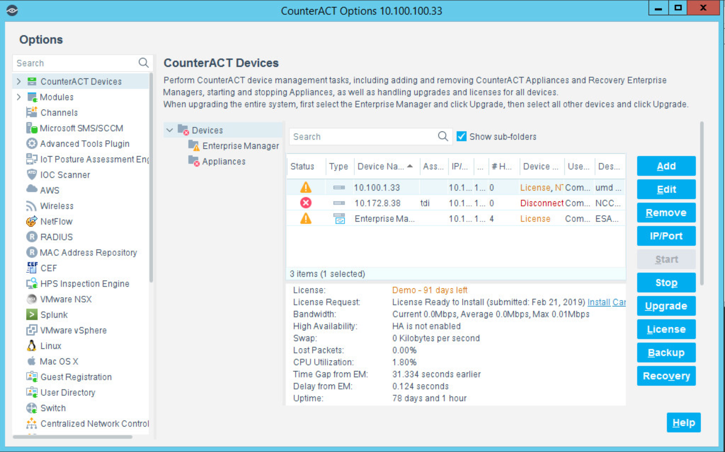The image size is (725, 452).
Task: Uncheck the Show sub-folders checkbox
Action: 461,136
